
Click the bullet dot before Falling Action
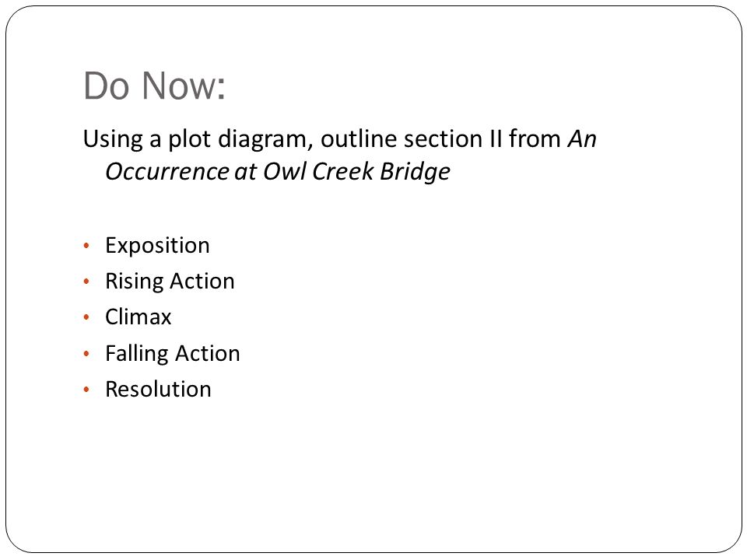click(86, 353)
